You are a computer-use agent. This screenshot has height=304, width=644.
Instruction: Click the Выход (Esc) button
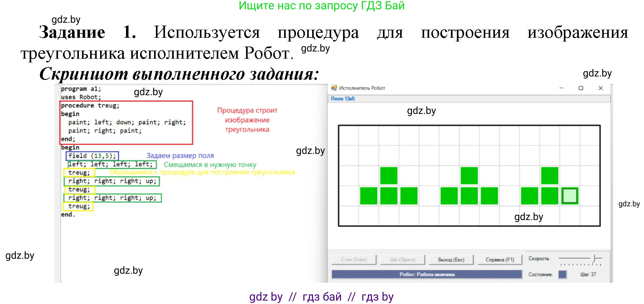click(451, 259)
